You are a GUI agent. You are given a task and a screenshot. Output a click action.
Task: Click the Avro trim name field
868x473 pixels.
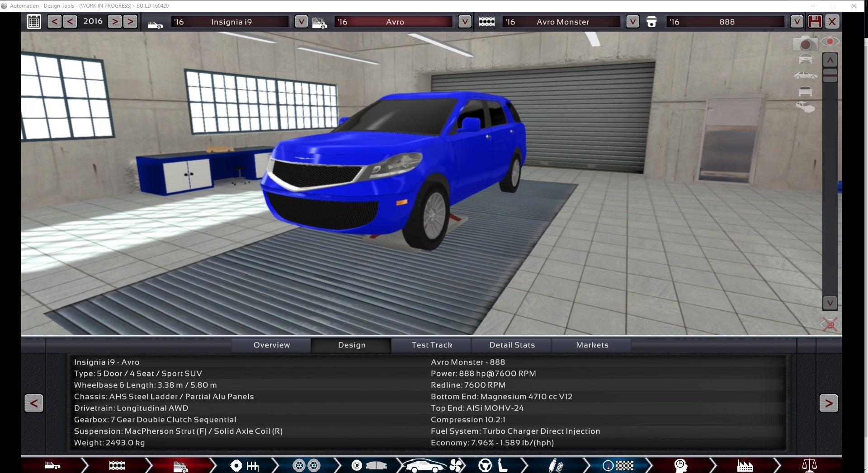point(394,22)
